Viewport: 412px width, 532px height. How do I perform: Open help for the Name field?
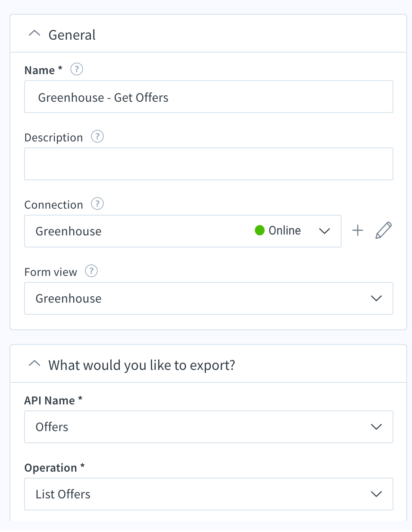[x=77, y=69]
